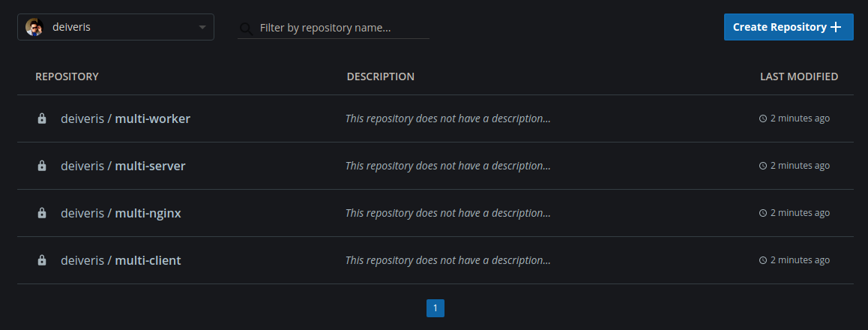The height and width of the screenshot is (330, 868).
Task: Click the lock icon beside multi-server
Action: point(41,166)
